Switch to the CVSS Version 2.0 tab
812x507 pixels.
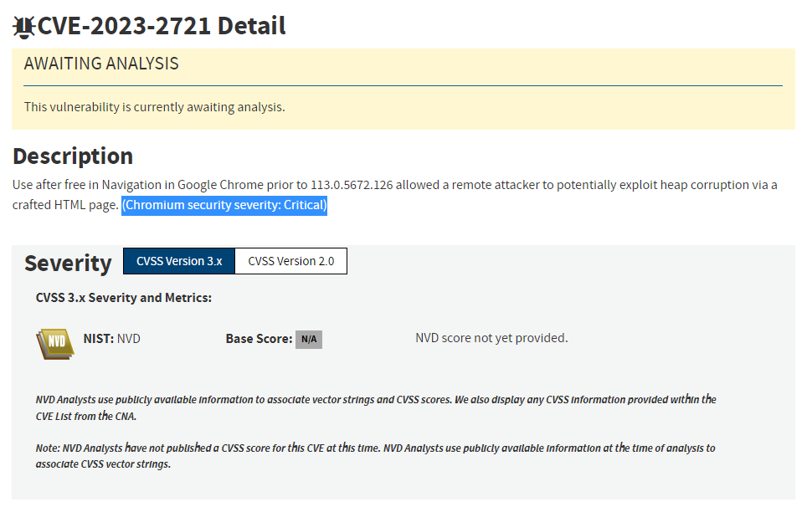click(290, 261)
